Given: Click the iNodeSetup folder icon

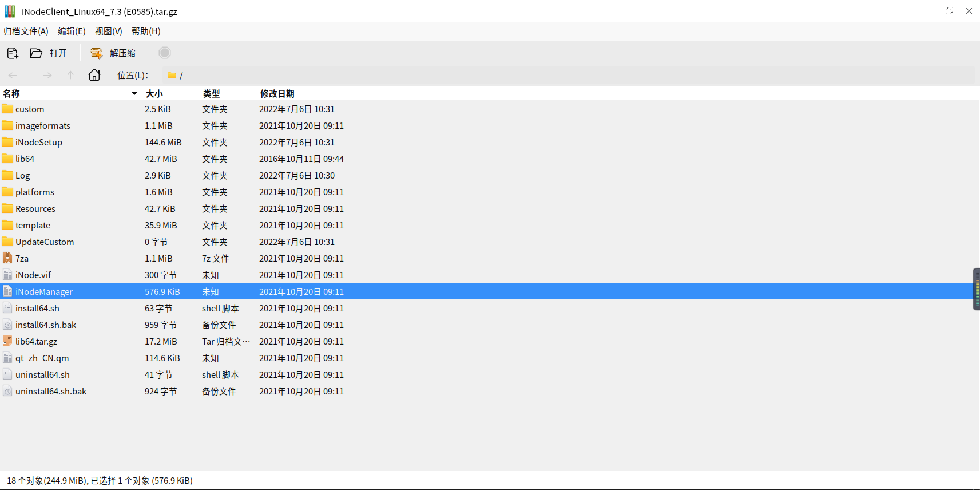Looking at the screenshot, I should click(7, 142).
